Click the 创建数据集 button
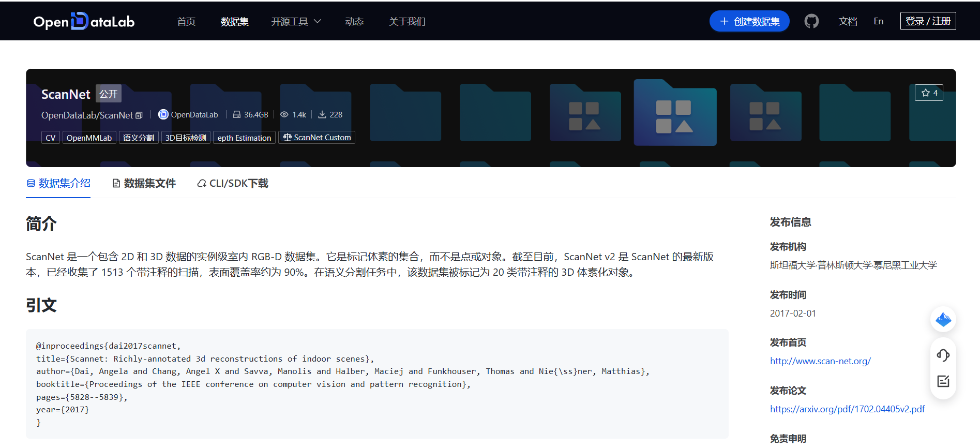Viewport: 980px width, 448px height. click(x=749, y=21)
